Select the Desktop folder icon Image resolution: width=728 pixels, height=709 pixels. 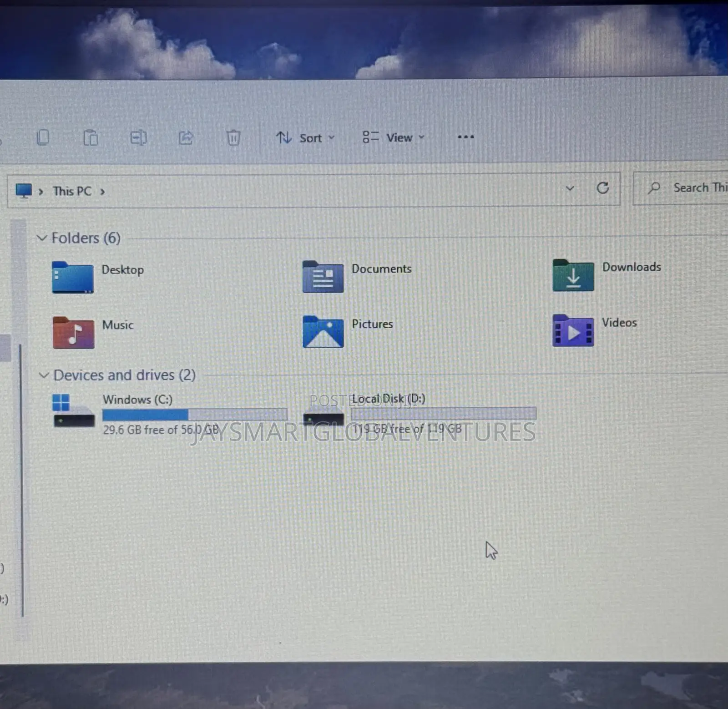click(x=73, y=277)
